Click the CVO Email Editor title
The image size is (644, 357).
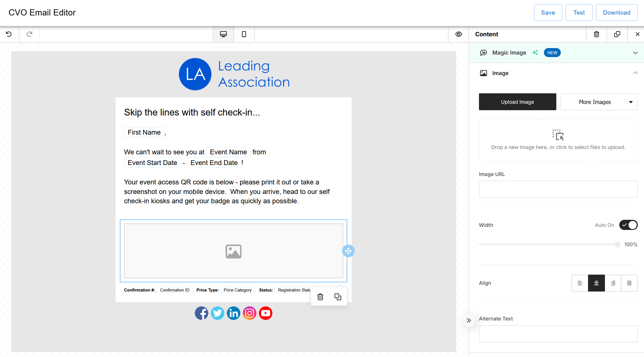click(42, 13)
